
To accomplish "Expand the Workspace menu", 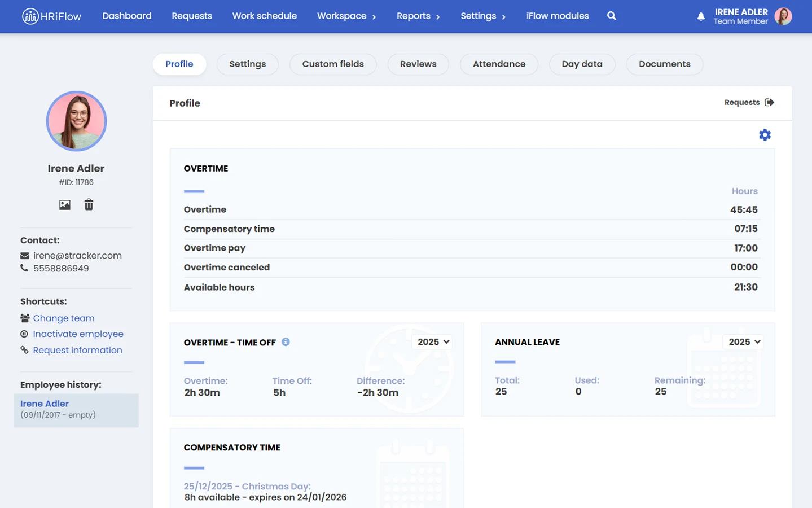I will click(x=346, y=16).
